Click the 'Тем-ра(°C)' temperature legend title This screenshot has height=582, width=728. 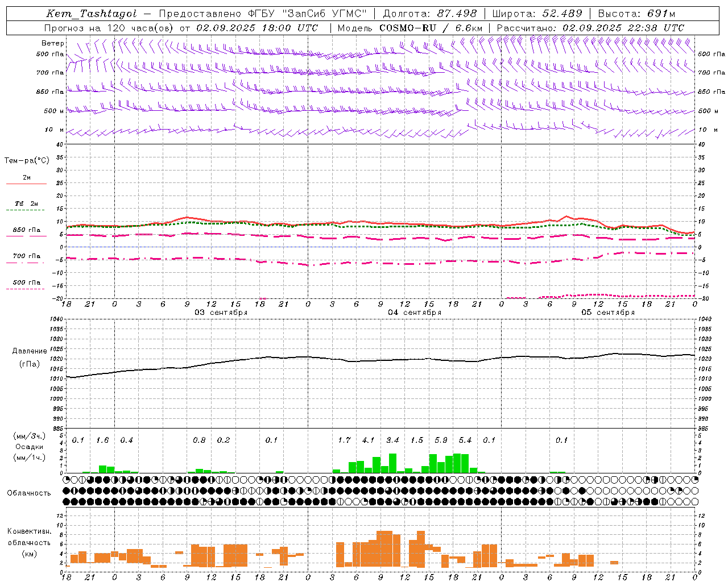(x=27, y=161)
